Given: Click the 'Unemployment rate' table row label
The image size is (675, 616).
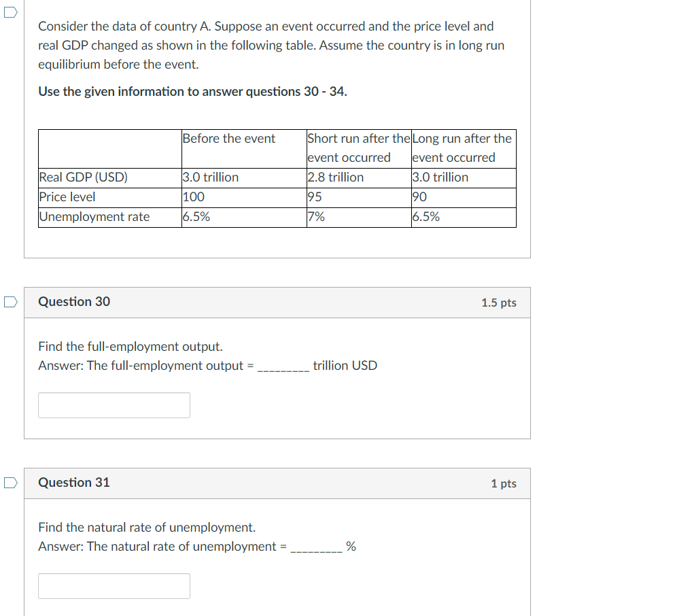Looking at the screenshot, I should (94, 216).
